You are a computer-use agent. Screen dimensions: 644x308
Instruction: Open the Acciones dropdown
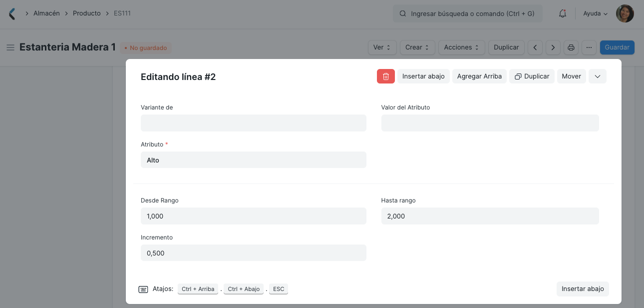[462, 47]
